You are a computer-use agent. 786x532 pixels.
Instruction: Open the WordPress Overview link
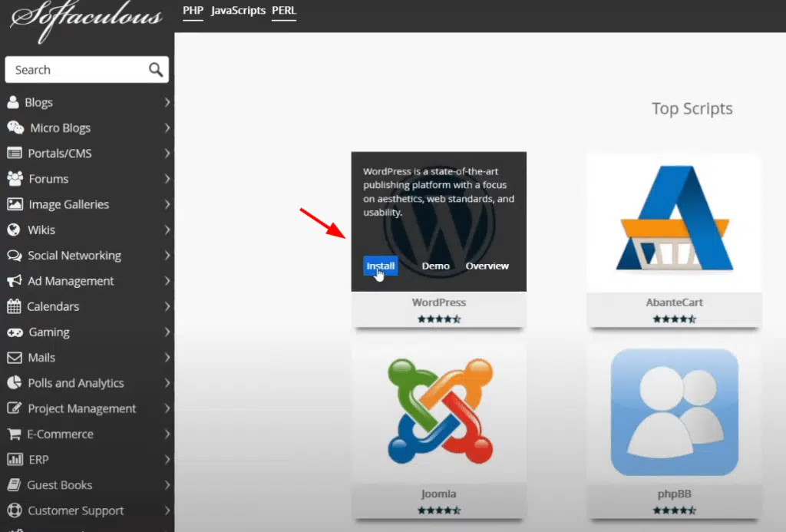click(487, 266)
